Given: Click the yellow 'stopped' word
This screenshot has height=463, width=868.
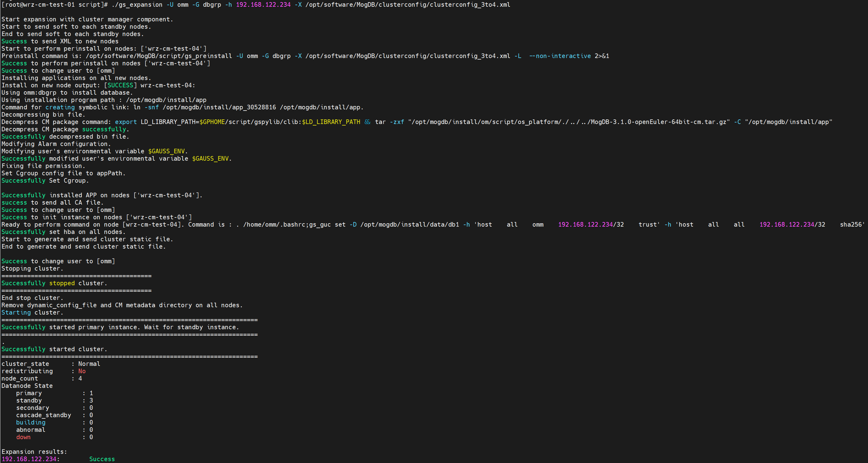Looking at the screenshot, I should point(62,283).
